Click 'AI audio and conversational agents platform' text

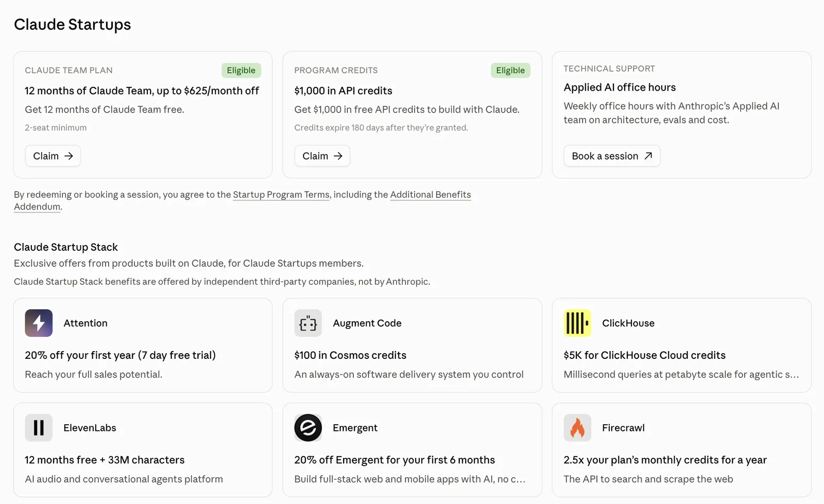(x=124, y=479)
